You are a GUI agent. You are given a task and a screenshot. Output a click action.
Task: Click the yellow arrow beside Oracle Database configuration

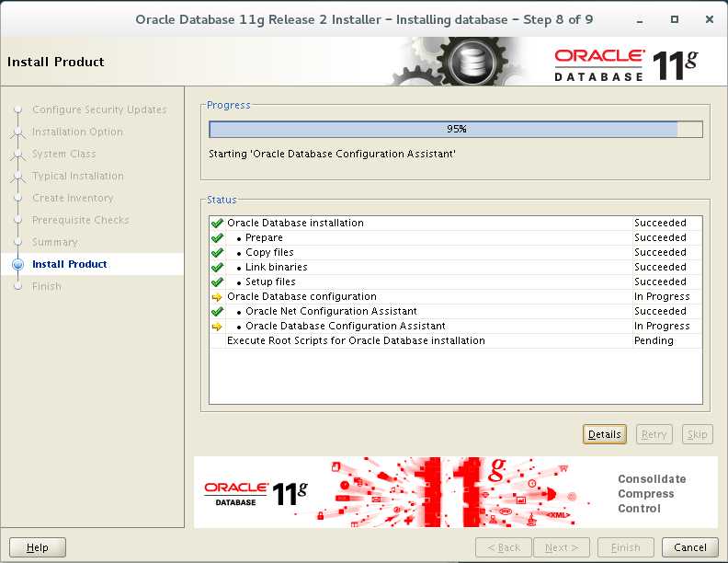[x=217, y=297]
